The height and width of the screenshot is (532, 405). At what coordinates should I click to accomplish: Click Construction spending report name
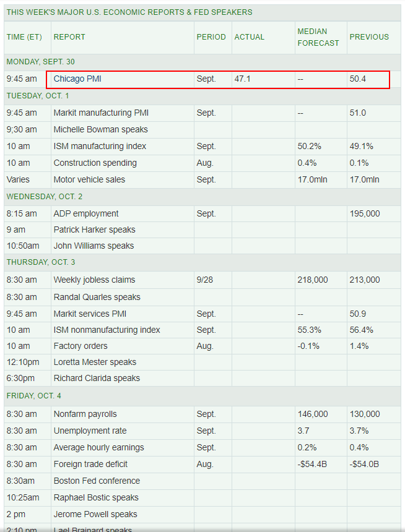click(x=95, y=163)
